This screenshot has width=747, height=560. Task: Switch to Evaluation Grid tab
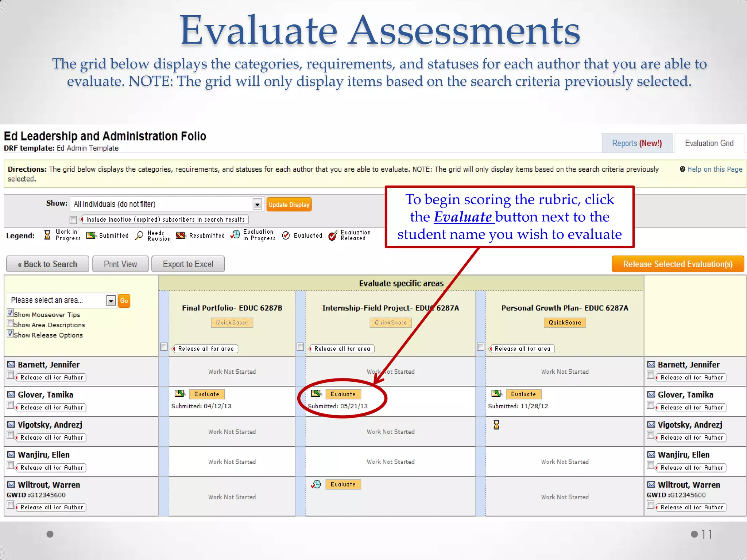pyautogui.click(x=709, y=143)
